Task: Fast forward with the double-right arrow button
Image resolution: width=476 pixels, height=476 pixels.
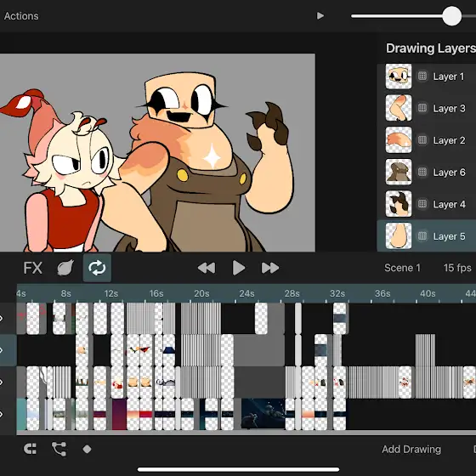Action: tap(270, 268)
